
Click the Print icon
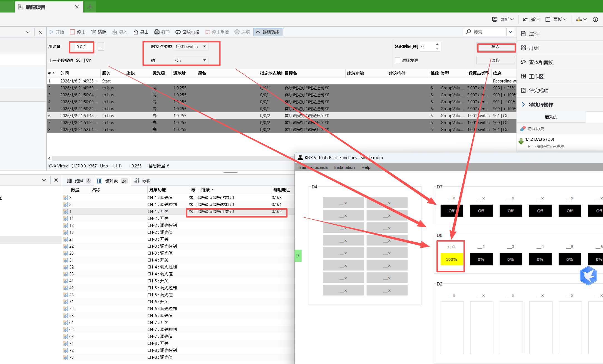click(x=157, y=32)
